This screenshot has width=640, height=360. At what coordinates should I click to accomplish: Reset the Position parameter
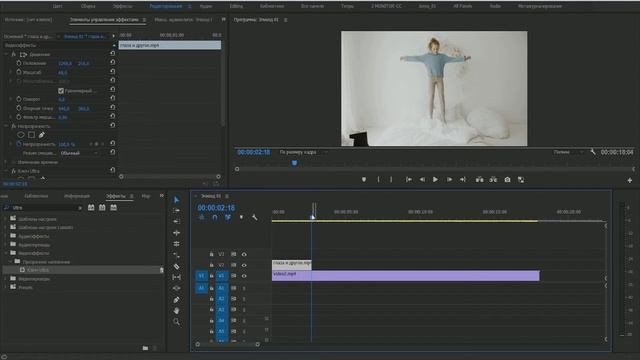click(x=113, y=63)
